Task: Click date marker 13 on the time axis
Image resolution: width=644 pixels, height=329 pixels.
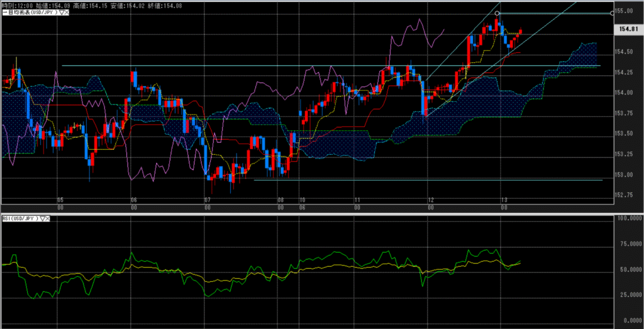Action: coord(504,200)
